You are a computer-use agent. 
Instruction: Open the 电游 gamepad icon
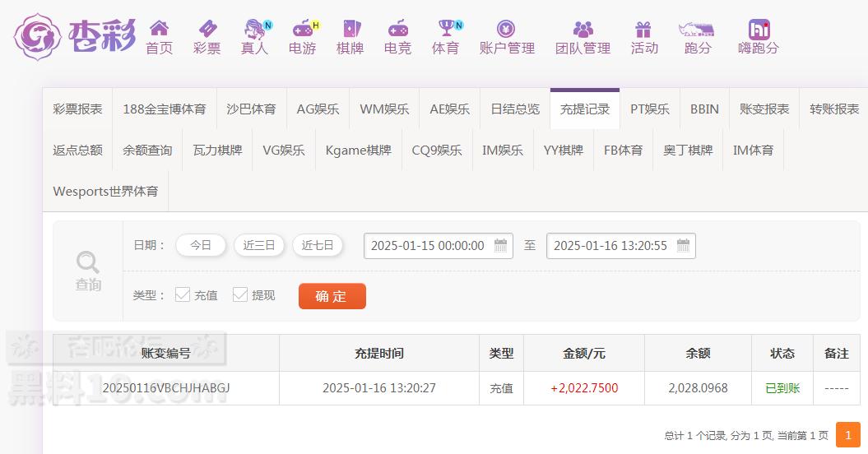[303, 29]
